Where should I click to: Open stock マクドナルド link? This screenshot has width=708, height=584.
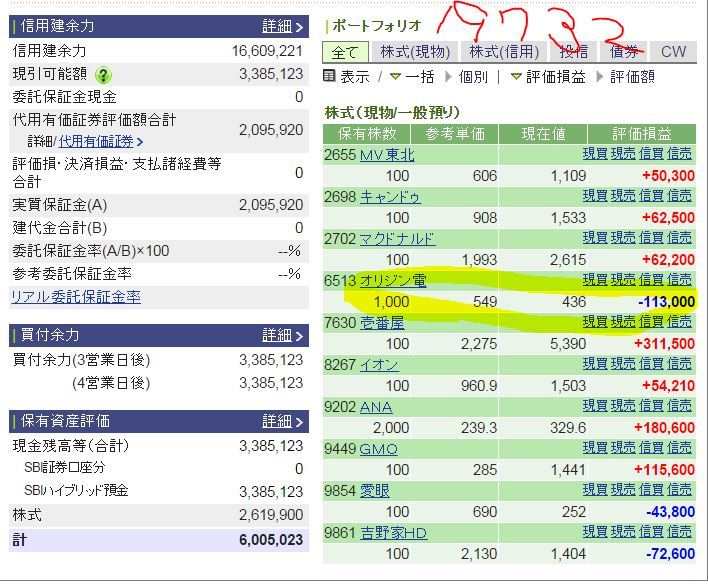click(397, 239)
